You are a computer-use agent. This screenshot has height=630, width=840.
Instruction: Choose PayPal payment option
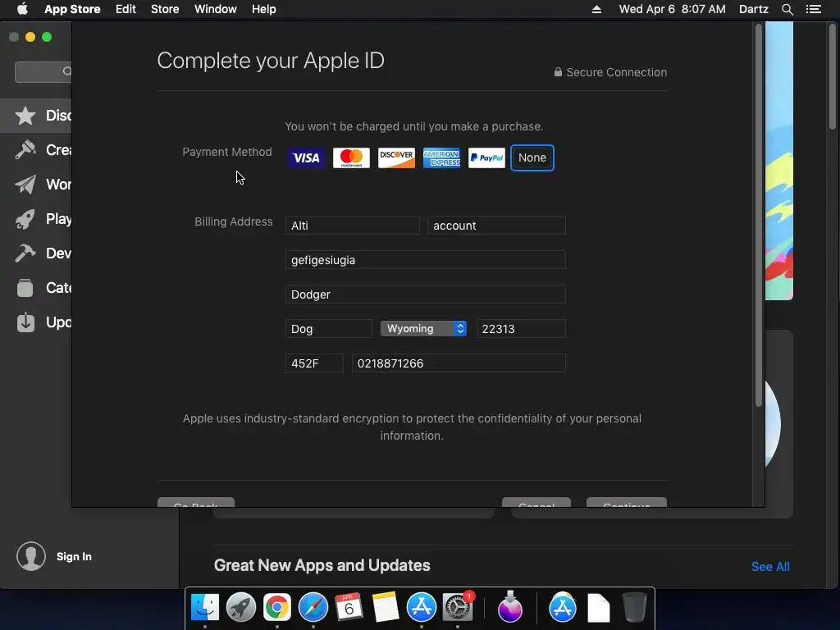click(486, 158)
